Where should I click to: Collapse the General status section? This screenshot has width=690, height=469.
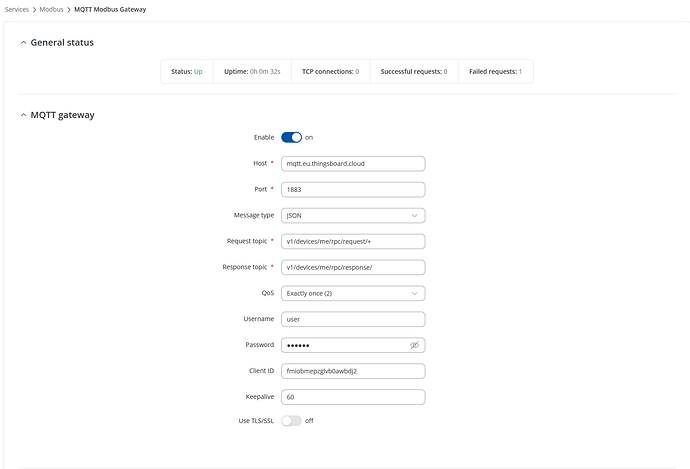(x=24, y=43)
